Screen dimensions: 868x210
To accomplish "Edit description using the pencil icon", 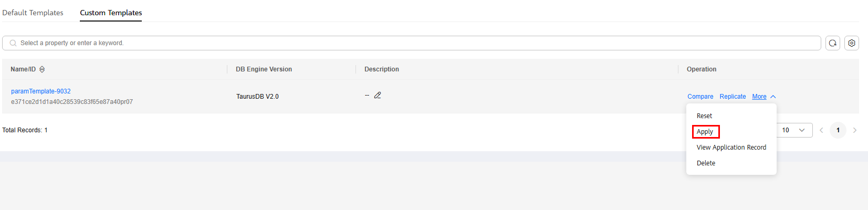I will 378,95.
